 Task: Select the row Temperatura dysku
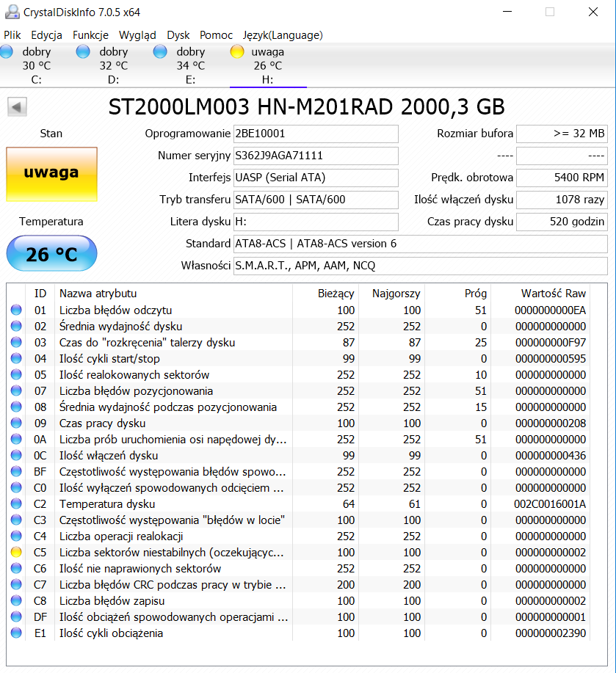(x=298, y=504)
